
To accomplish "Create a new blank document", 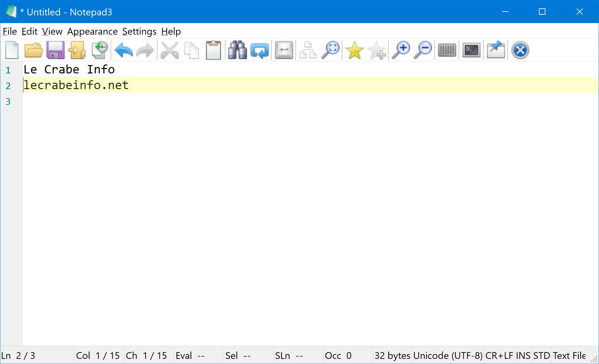I will click(x=12, y=50).
